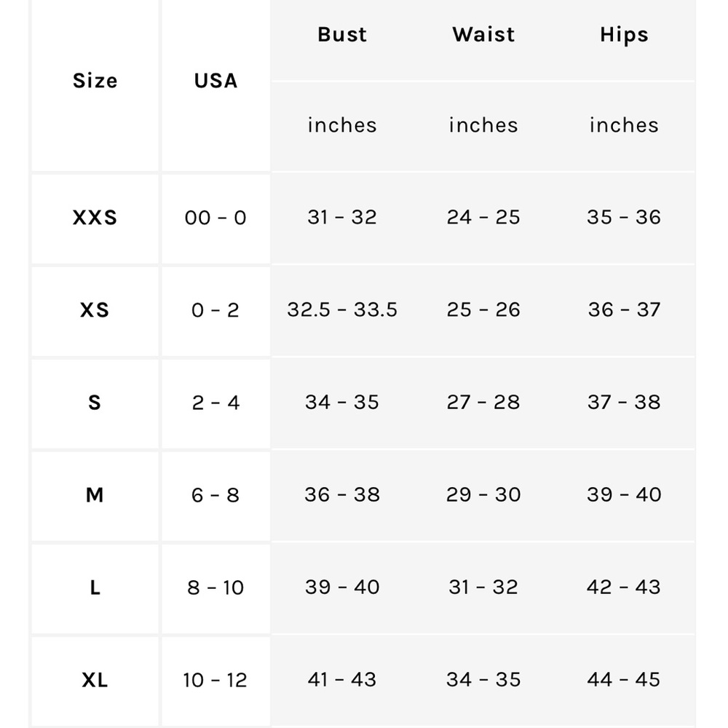Select the Waist column header
This screenshot has height=728, width=728.
483,35
